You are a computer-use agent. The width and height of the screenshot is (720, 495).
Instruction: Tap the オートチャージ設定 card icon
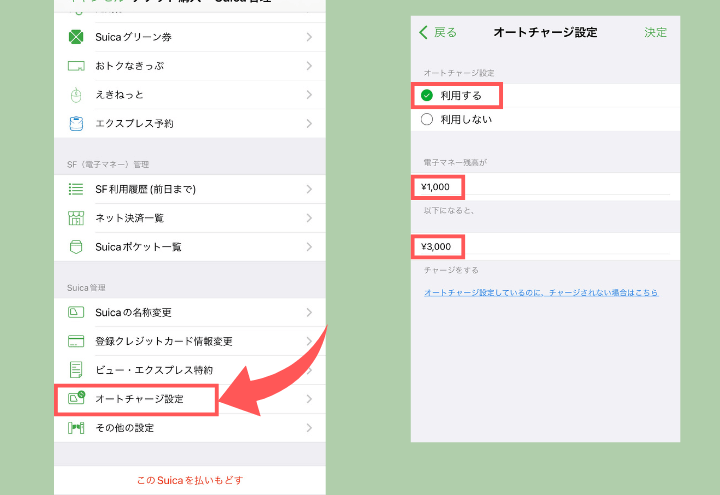pos(76,399)
